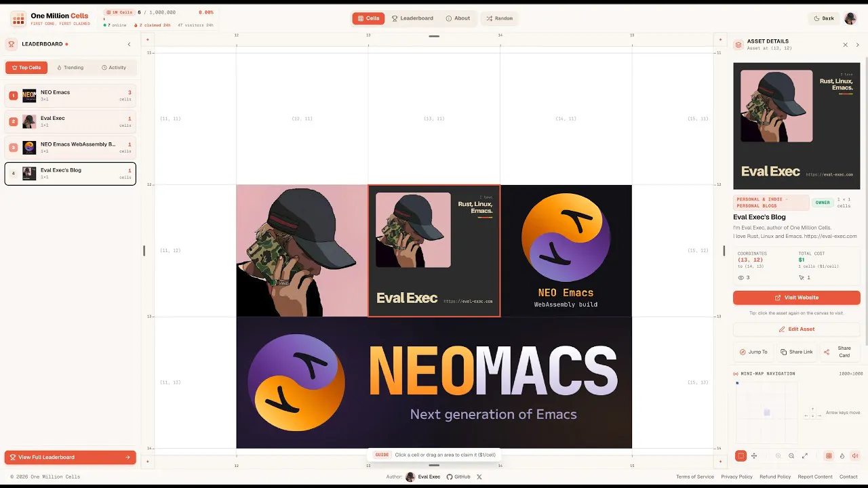Click the clicks cursor icon

[x=802, y=277]
